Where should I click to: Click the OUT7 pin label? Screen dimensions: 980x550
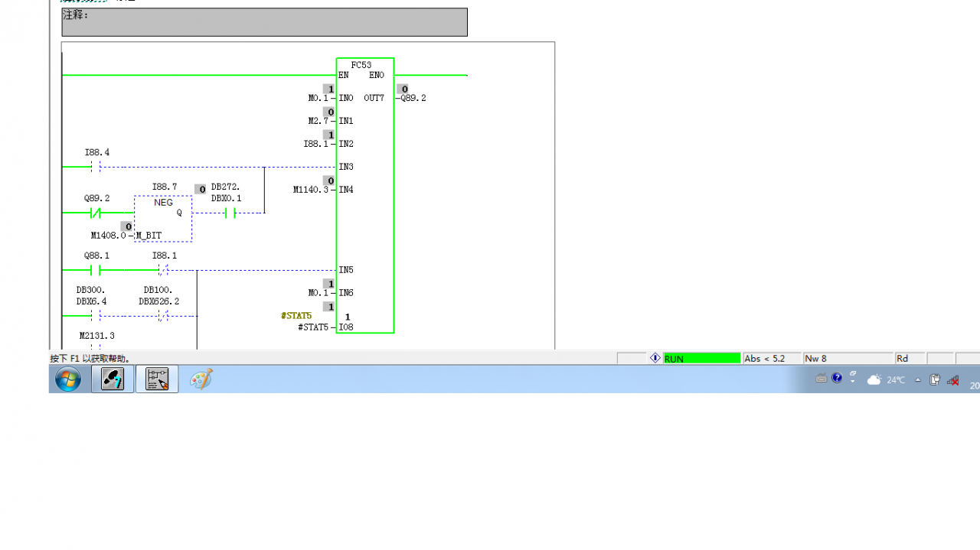click(374, 98)
